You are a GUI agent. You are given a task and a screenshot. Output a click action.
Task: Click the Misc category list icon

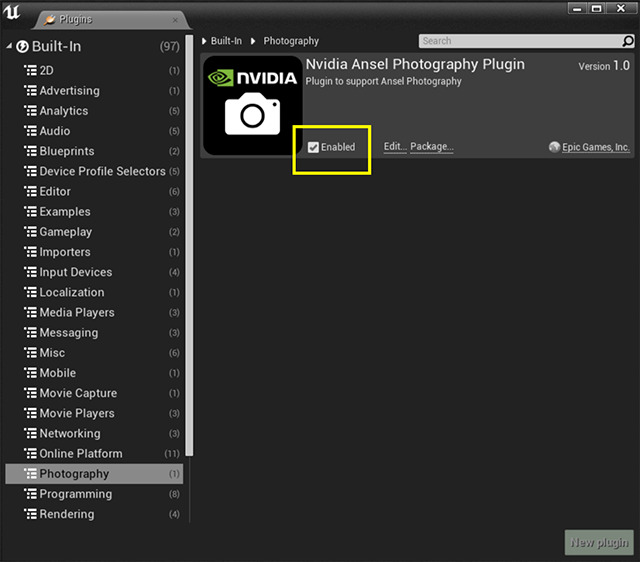pyautogui.click(x=31, y=353)
